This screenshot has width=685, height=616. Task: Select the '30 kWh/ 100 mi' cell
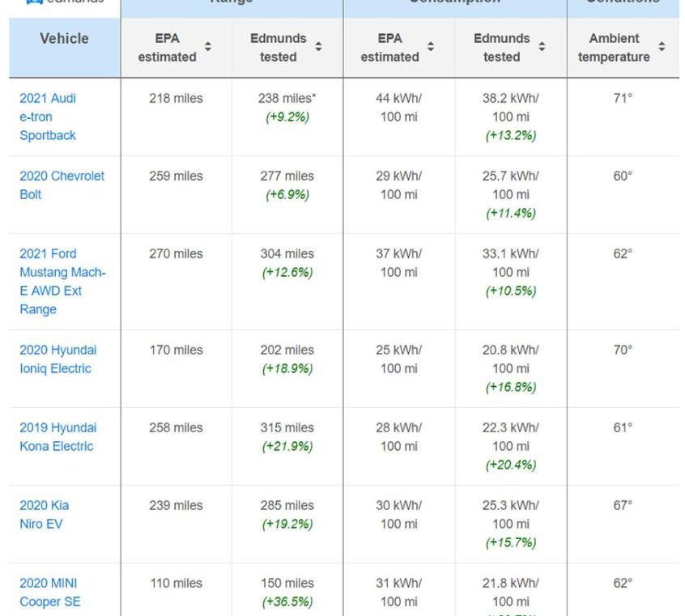[x=399, y=515]
